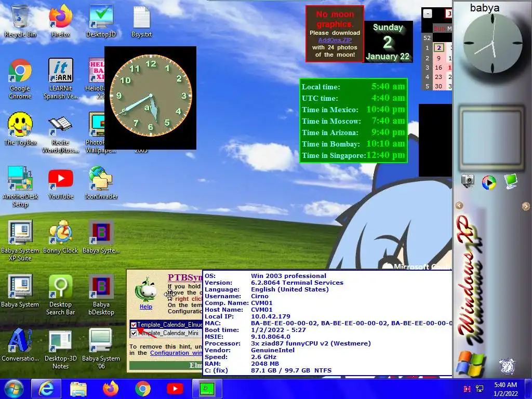
Task: Select date 23 in the calendar
Action: [x=438, y=77]
